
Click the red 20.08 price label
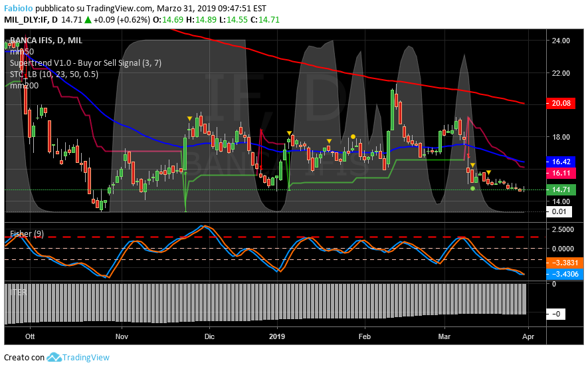pyautogui.click(x=561, y=103)
